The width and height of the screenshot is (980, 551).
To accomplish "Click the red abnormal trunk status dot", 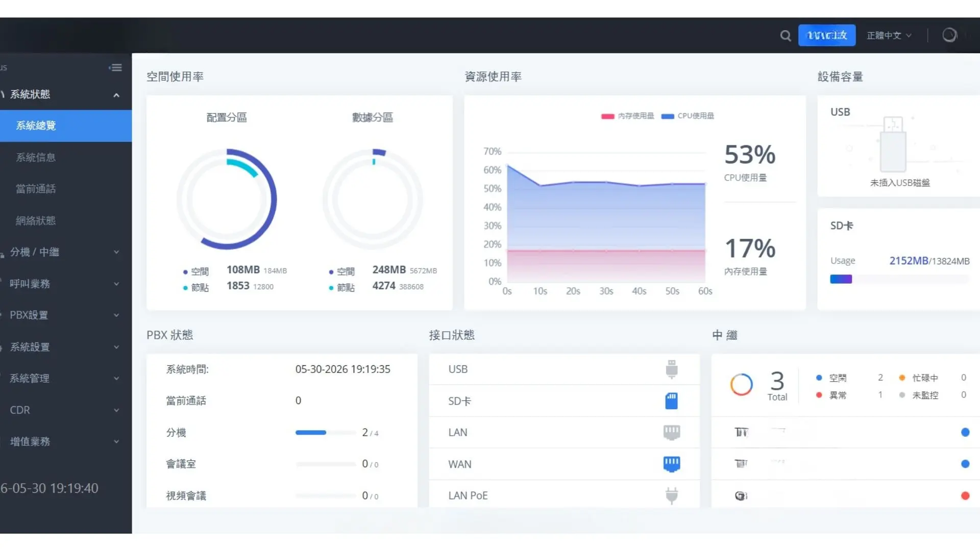I will pyautogui.click(x=965, y=496).
